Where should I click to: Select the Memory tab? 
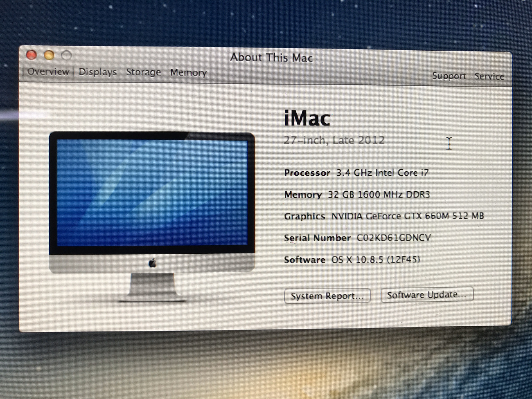pyautogui.click(x=188, y=72)
